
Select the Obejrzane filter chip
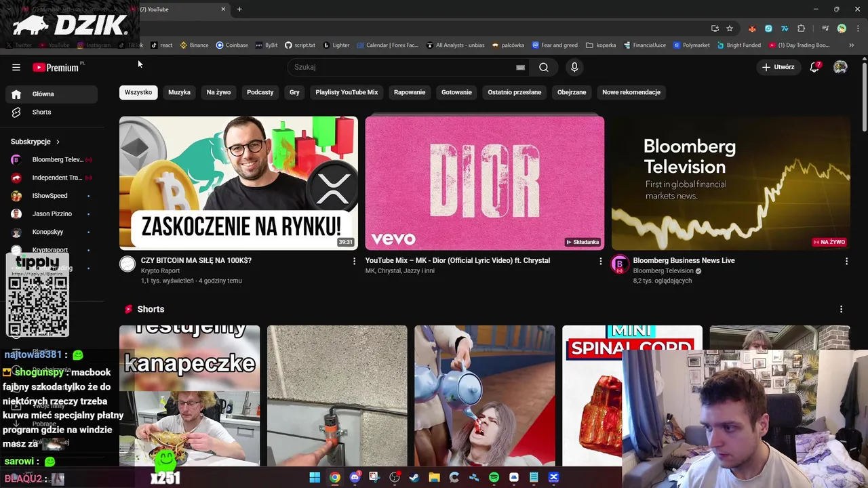click(x=572, y=92)
